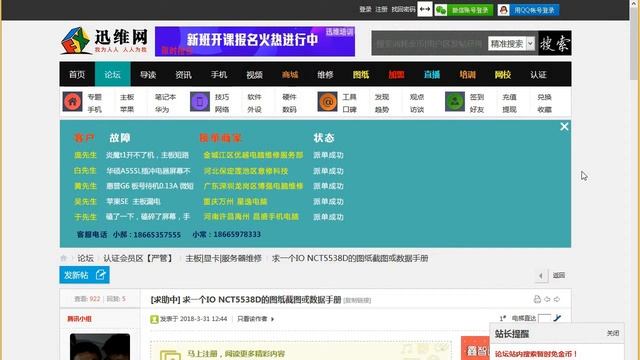Open the 手机 main menu item
The image size is (640, 360).
[219, 74]
